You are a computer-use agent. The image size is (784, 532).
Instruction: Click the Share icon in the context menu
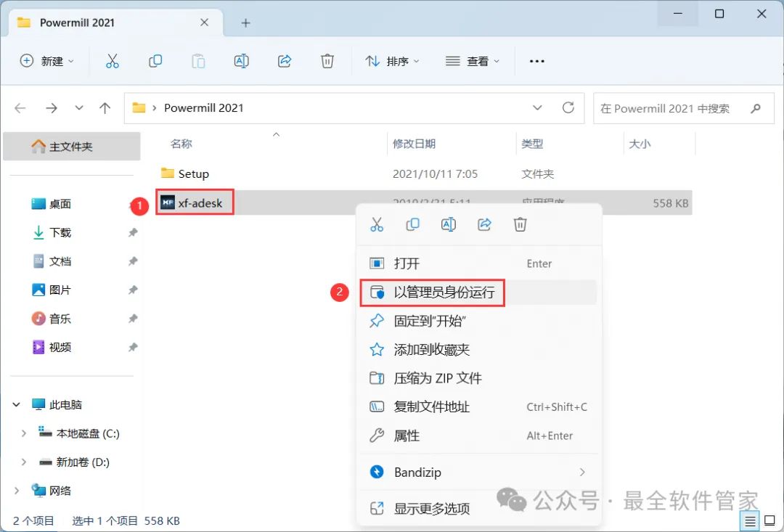pos(484,224)
